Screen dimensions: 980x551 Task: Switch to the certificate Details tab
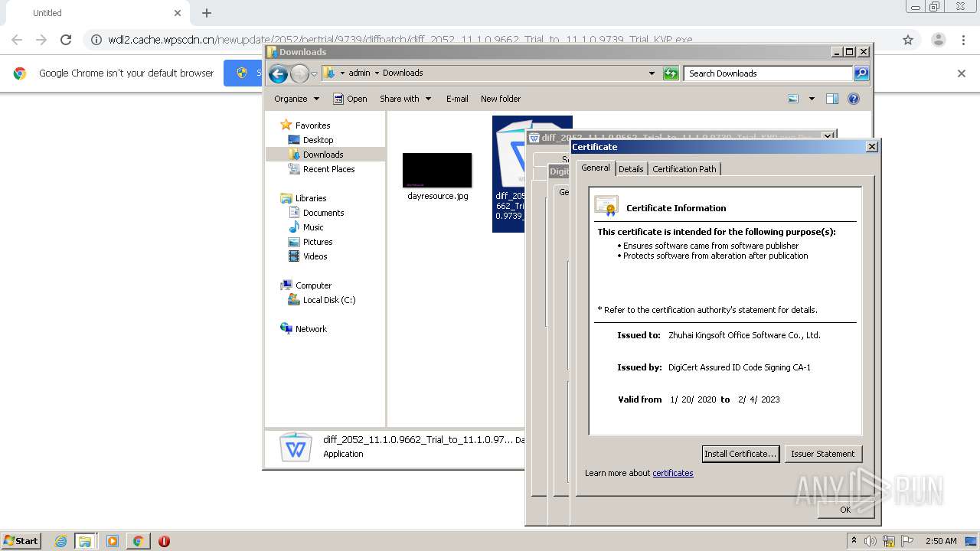click(631, 169)
